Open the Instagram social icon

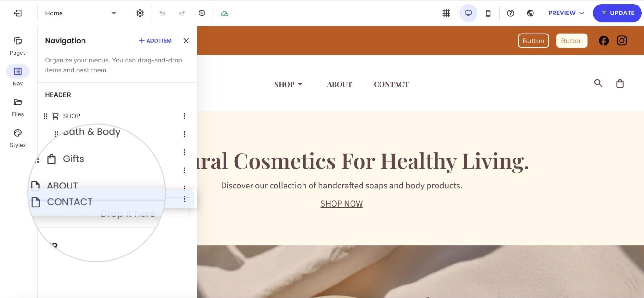pos(621,41)
